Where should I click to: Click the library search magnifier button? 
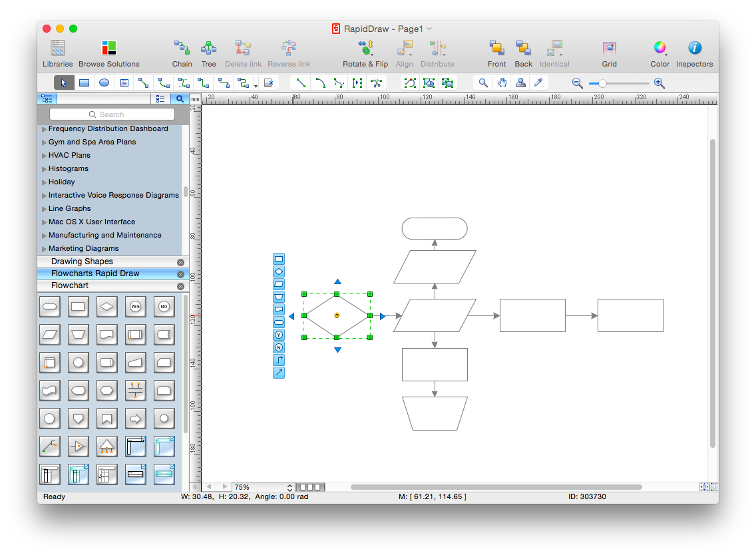click(x=180, y=99)
